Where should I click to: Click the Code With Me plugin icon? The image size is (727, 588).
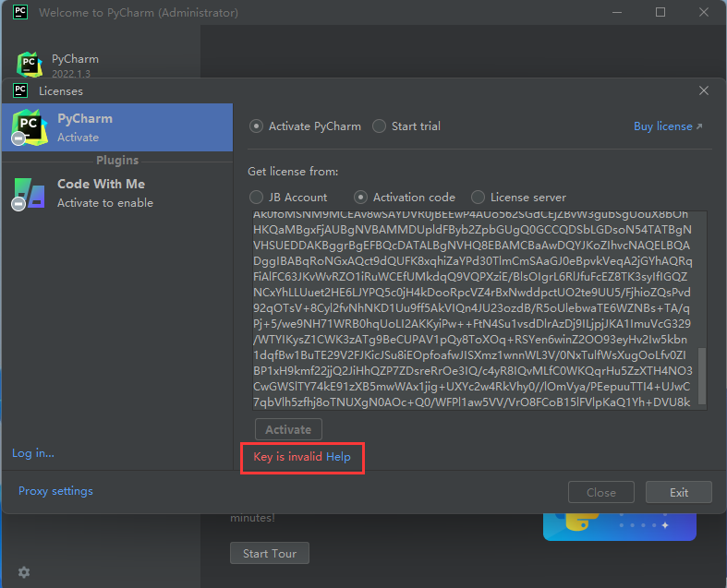[x=29, y=194]
